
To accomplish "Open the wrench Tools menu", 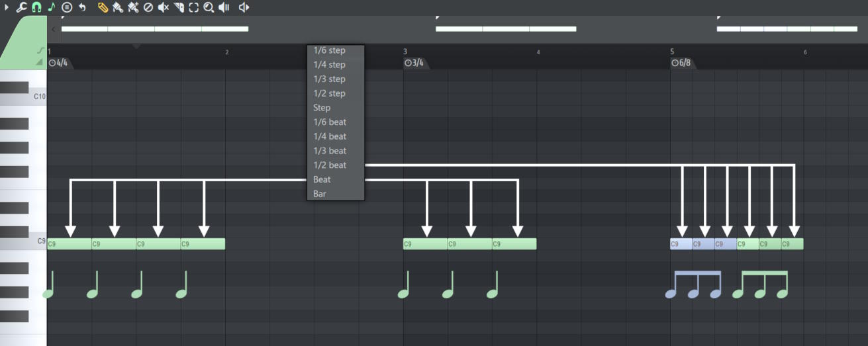I will tap(21, 7).
